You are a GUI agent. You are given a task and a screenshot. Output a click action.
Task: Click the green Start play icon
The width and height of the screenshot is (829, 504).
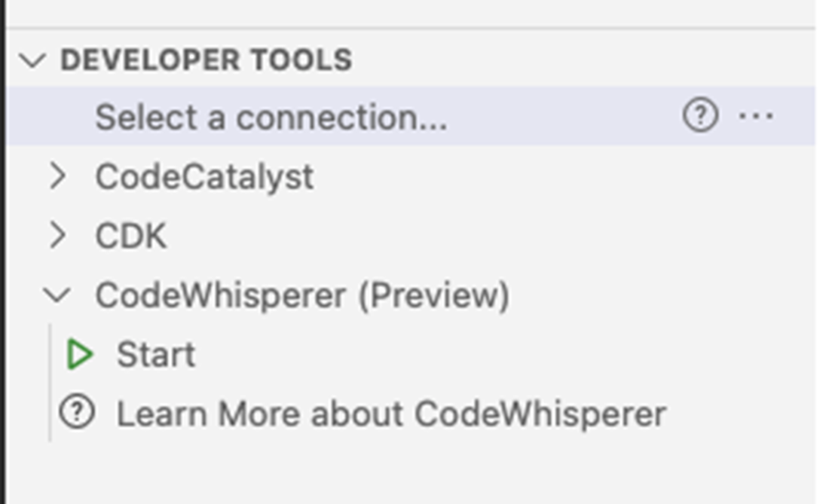79,355
